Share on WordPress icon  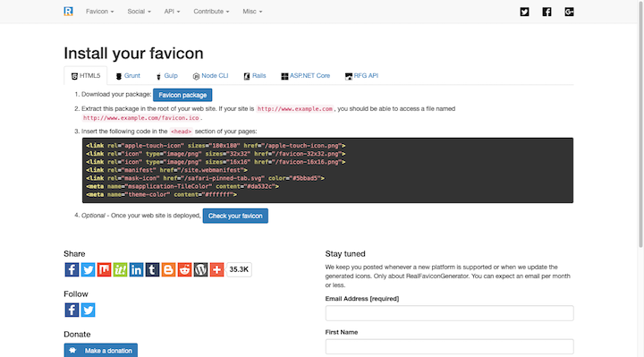pyautogui.click(x=200, y=269)
